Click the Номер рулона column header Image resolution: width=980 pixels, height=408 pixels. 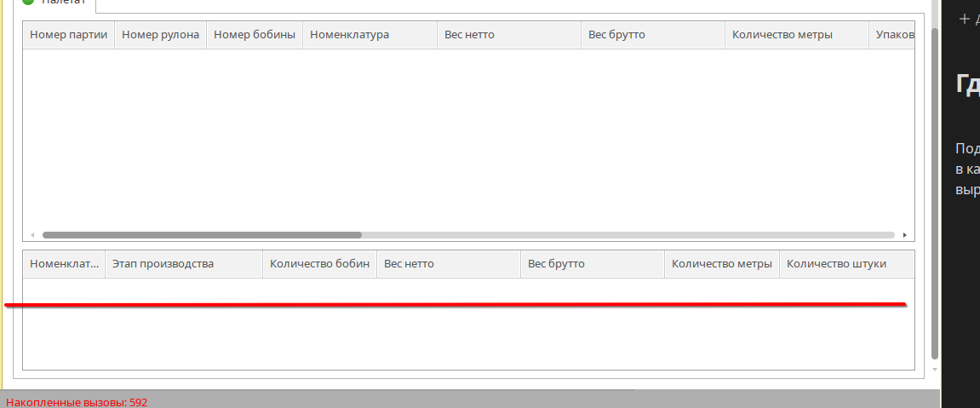[x=161, y=35]
